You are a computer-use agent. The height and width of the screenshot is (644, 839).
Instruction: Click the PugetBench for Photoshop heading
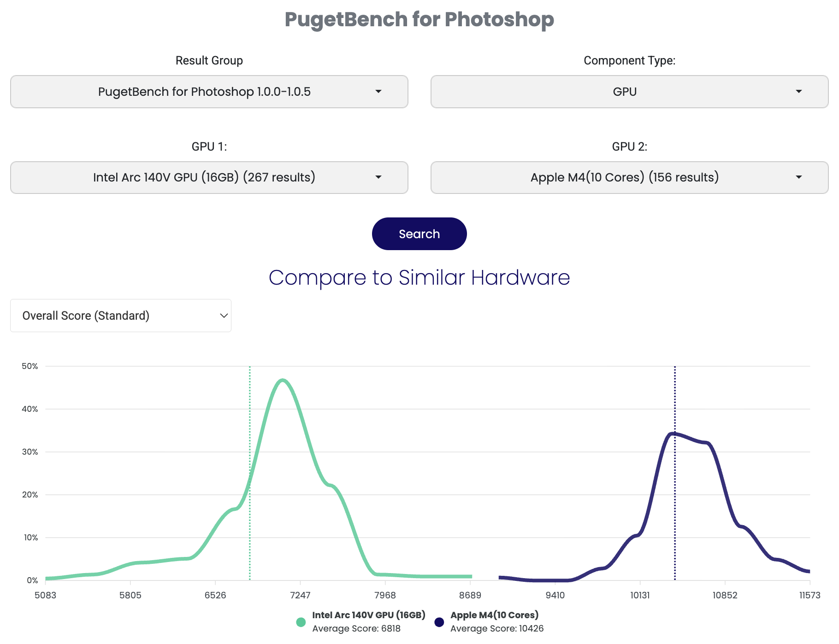(x=419, y=19)
